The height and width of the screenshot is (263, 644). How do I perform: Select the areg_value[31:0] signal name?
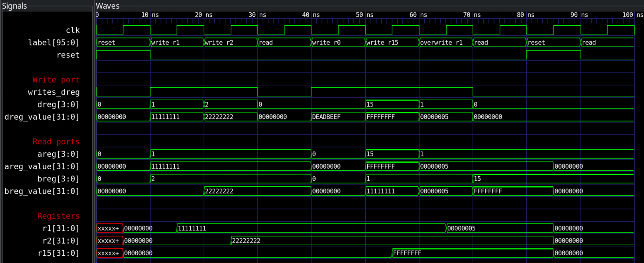pyautogui.click(x=42, y=167)
